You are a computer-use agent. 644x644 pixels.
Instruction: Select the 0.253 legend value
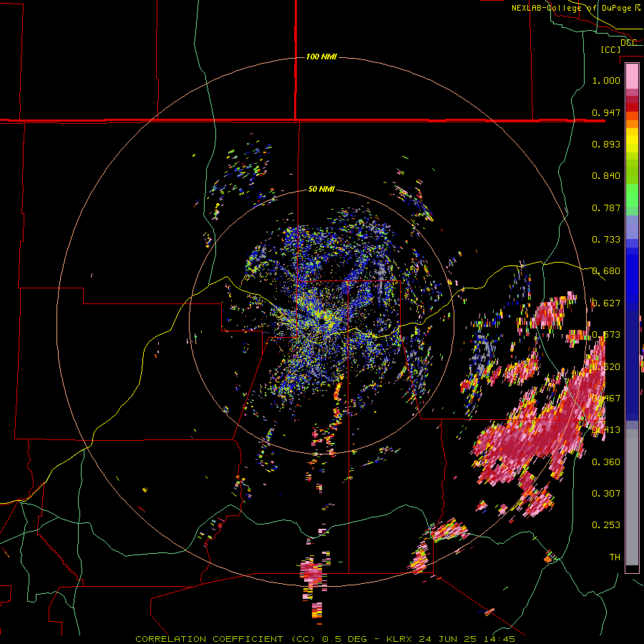tap(606, 525)
